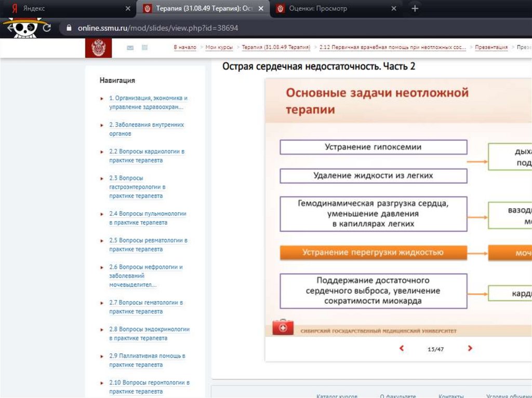The height and width of the screenshot is (398, 532).
Task: Close the Терапия tab
Action: tap(261, 8)
